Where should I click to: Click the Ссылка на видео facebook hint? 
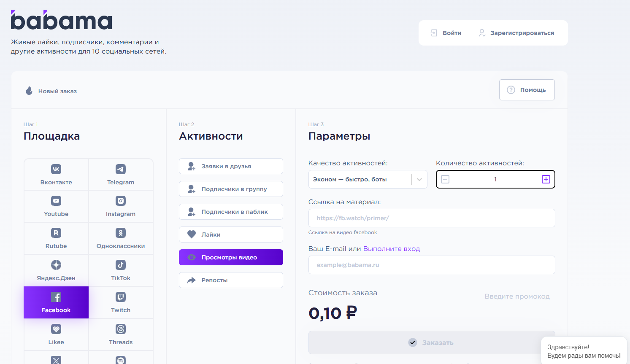pos(343,232)
